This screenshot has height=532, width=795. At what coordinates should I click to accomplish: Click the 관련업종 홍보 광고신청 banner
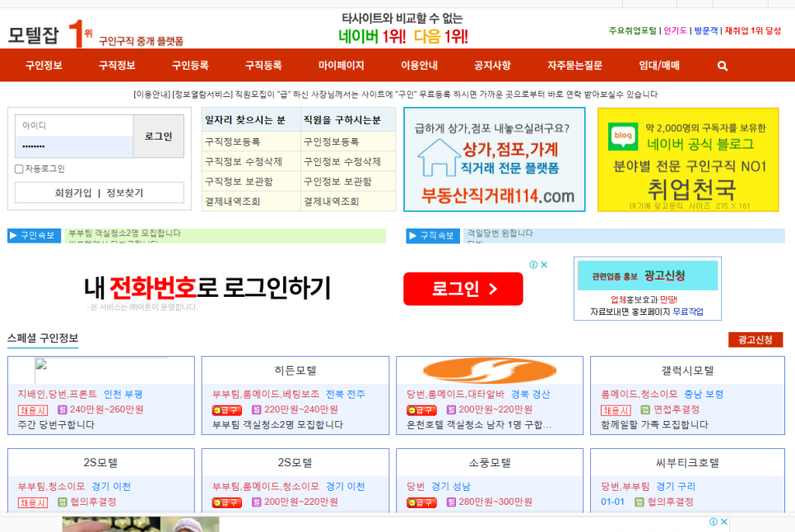(648, 276)
